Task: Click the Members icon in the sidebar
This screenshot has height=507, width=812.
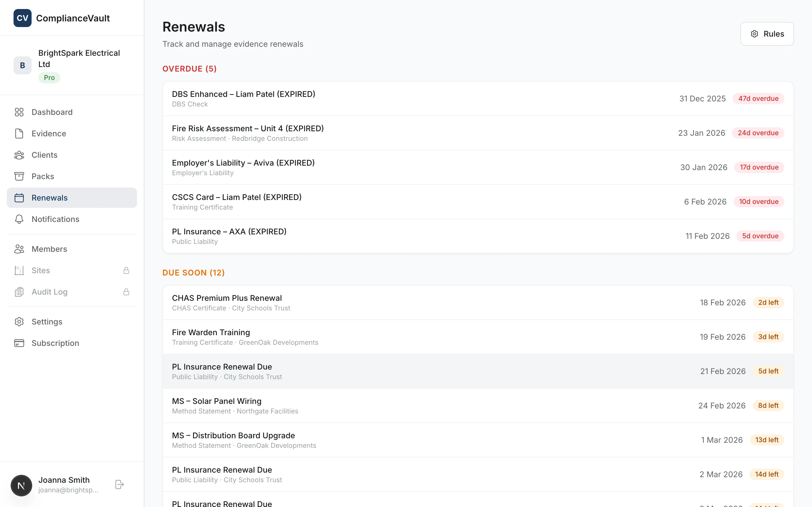Action: pos(19,249)
